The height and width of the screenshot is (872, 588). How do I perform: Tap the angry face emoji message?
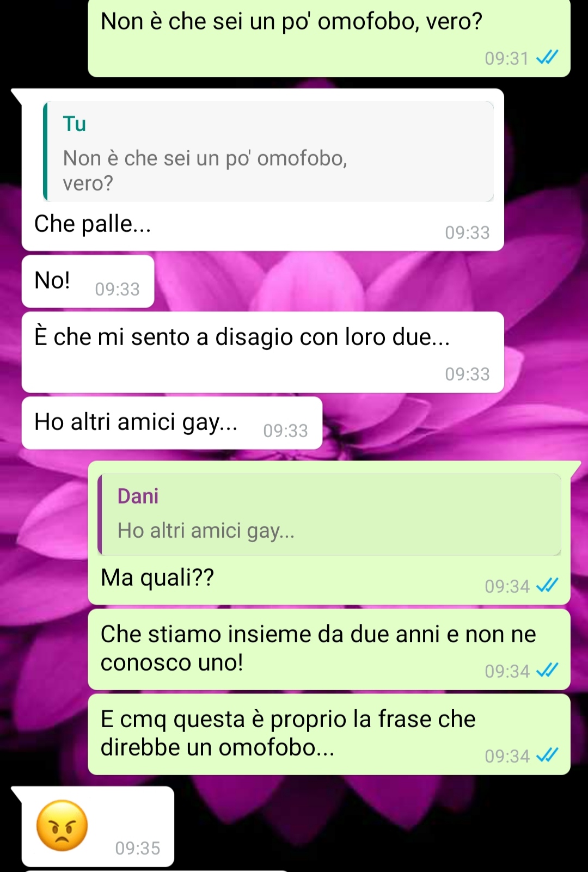click(62, 825)
